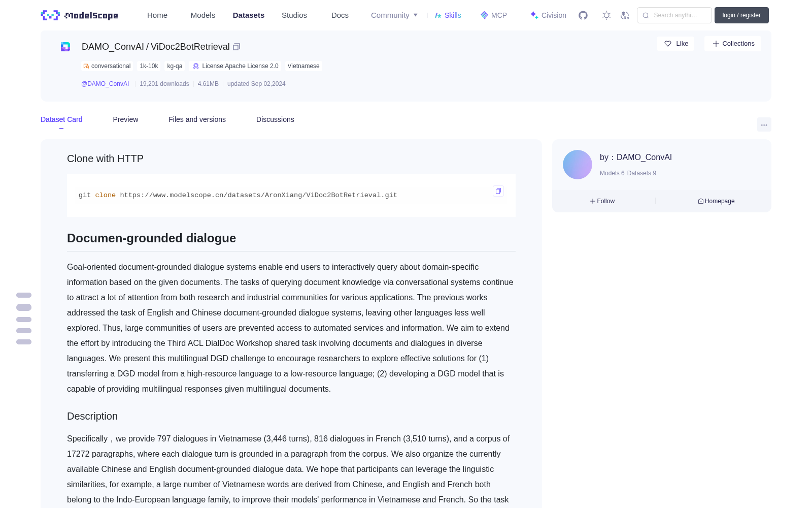Go to the Home page
Image resolution: width=812 pixels, height=508 pixels.
[157, 15]
